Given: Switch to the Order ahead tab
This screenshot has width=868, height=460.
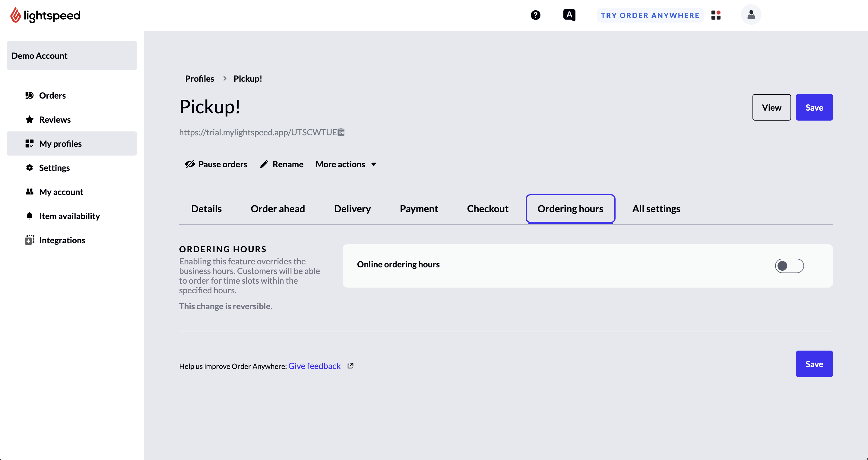Looking at the screenshot, I should pyautogui.click(x=278, y=209).
